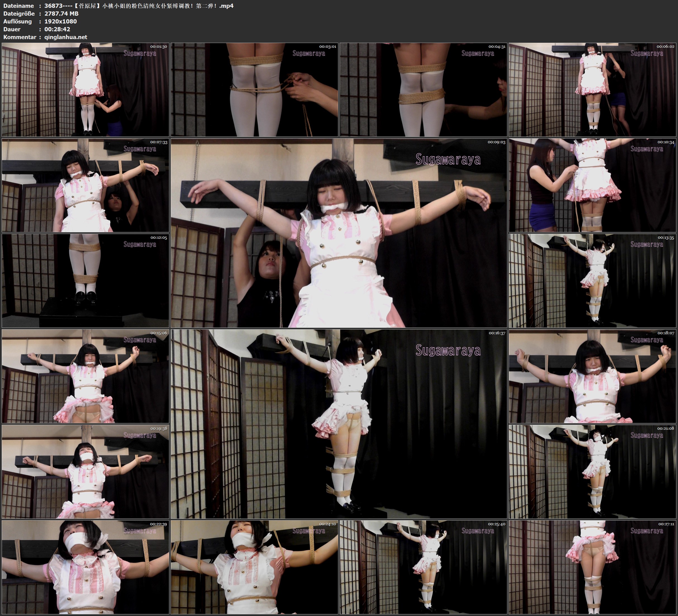The image size is (678, 616).
Task: Select the large frame at 00:16:37
Action: (x=339, y=424)
